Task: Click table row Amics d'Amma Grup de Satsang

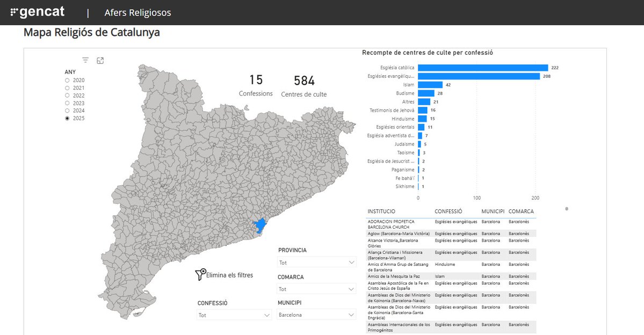Action: pyautogui.click(x=451, y=267)
